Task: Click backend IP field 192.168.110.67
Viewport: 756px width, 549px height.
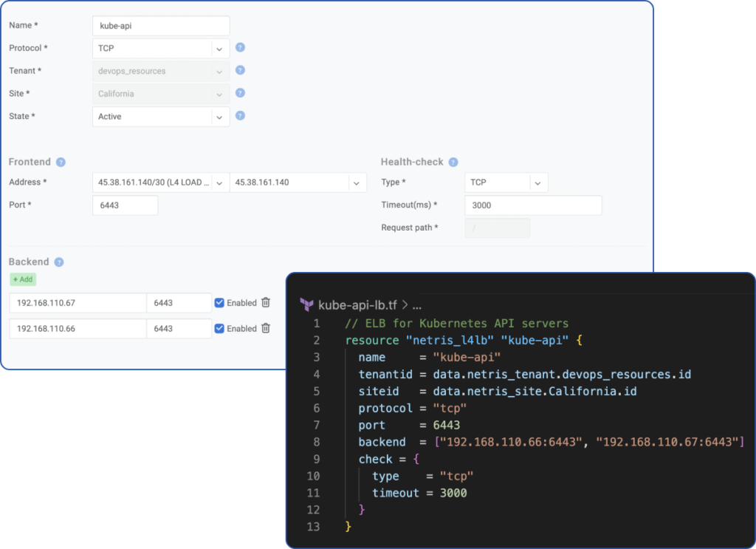Action: tap(78, 303)
